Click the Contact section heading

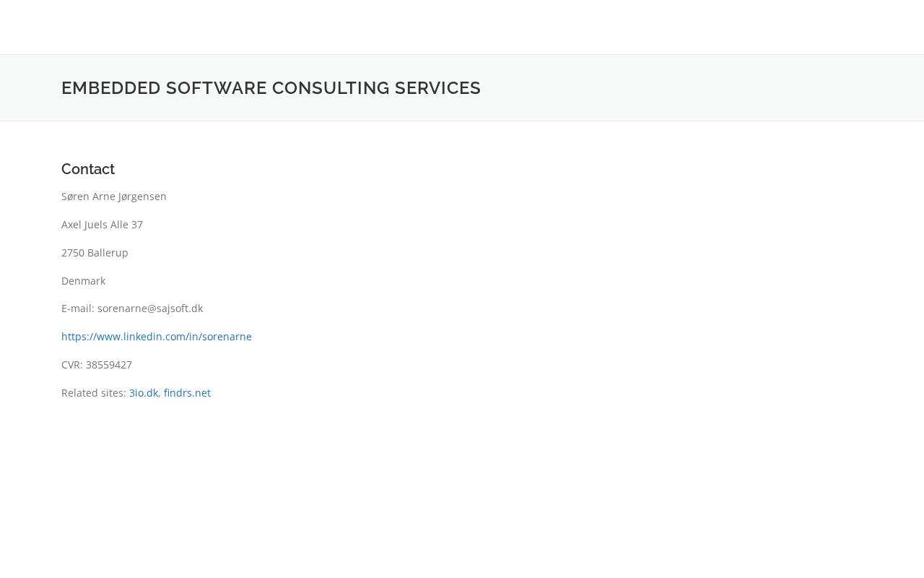point(88,169)
